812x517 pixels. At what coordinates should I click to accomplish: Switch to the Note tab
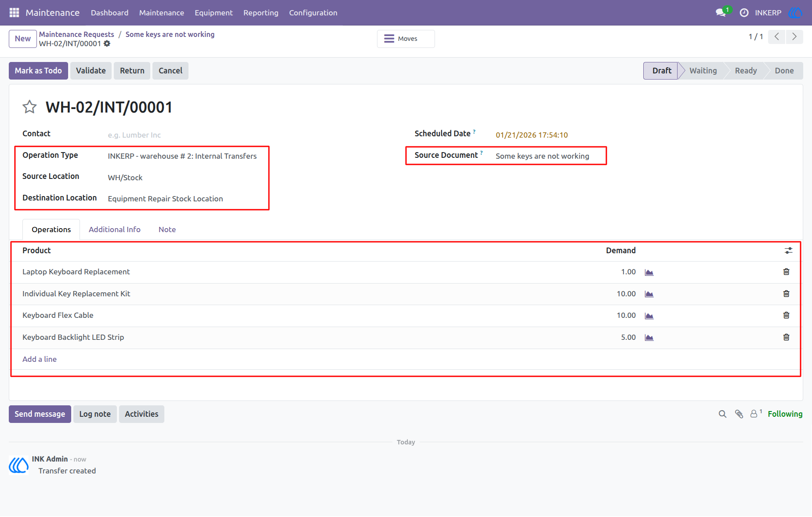[167, 229]
